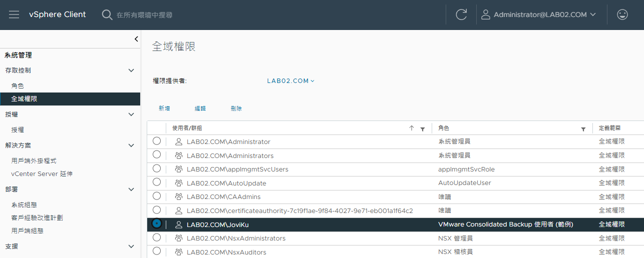Select radio button for LAB02.COM\Administrator
644x258 pixels.
157,141
